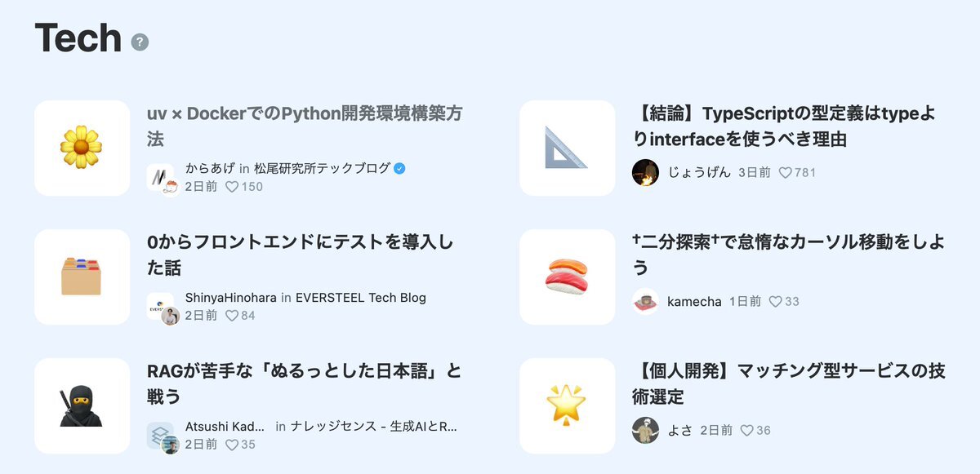Click よさ's profile avatar
Viewport: 980px width, 474px height.
click(645, 430)
